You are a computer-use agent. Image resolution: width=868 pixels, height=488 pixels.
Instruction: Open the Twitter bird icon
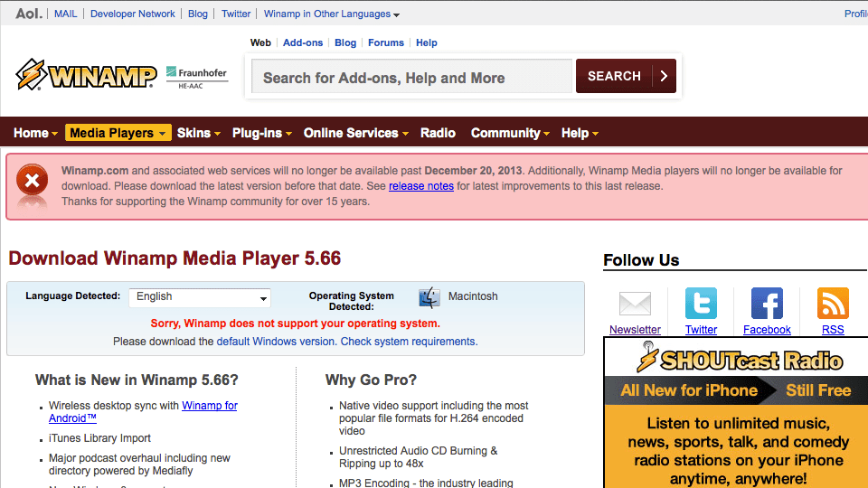701,304
